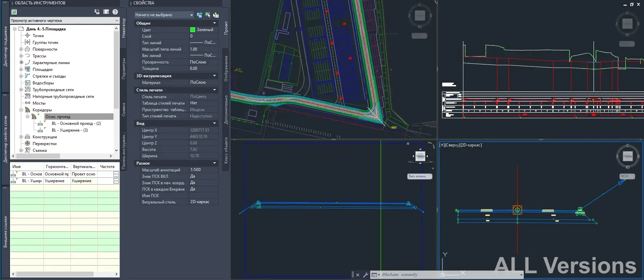
Task: Click the Трассы alignment icon
Action: [28, 56]
